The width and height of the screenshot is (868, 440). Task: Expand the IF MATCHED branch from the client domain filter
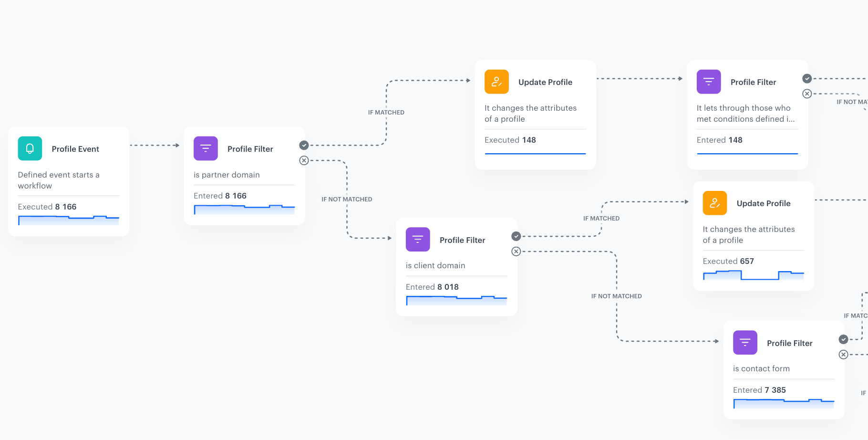601,218
